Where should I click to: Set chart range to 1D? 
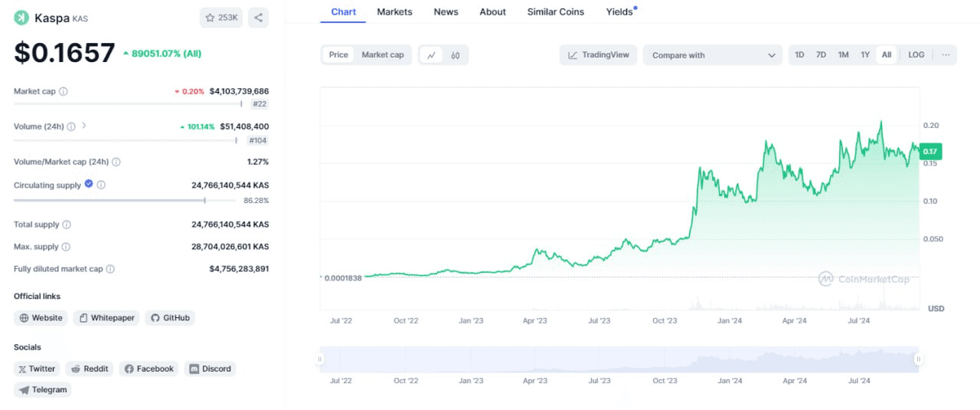point(799,55)
